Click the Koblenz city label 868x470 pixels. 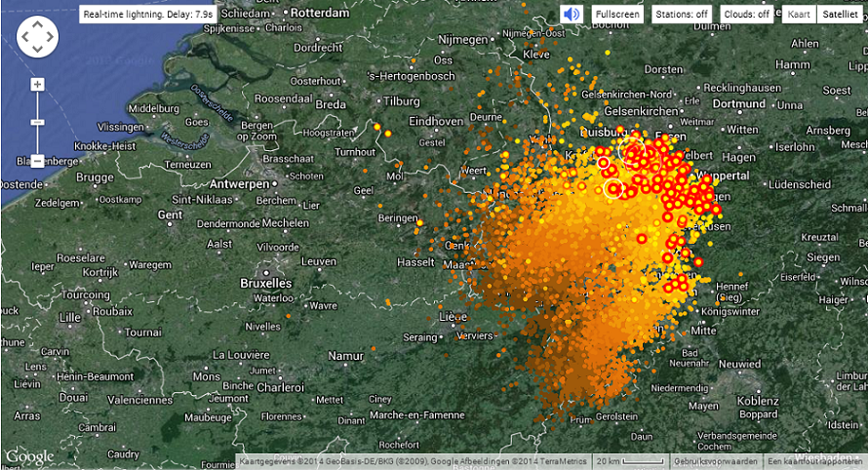[758, 400]
